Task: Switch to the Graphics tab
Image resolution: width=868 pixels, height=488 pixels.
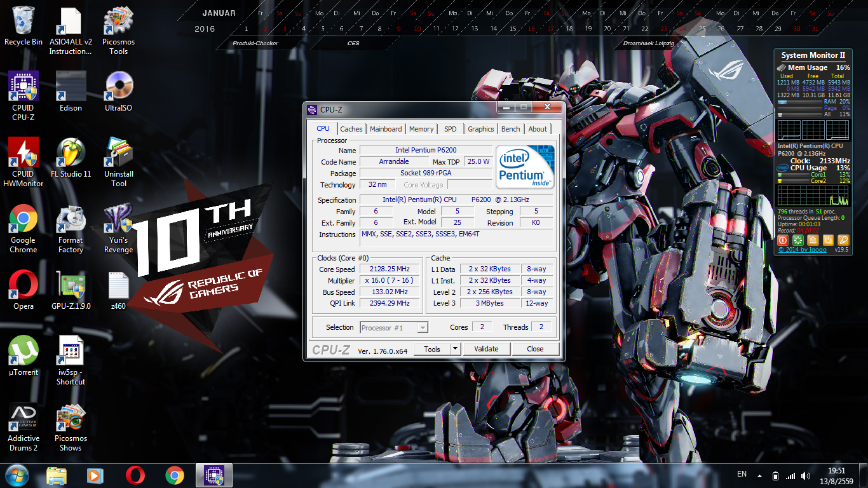Action: tap(481, 129)
